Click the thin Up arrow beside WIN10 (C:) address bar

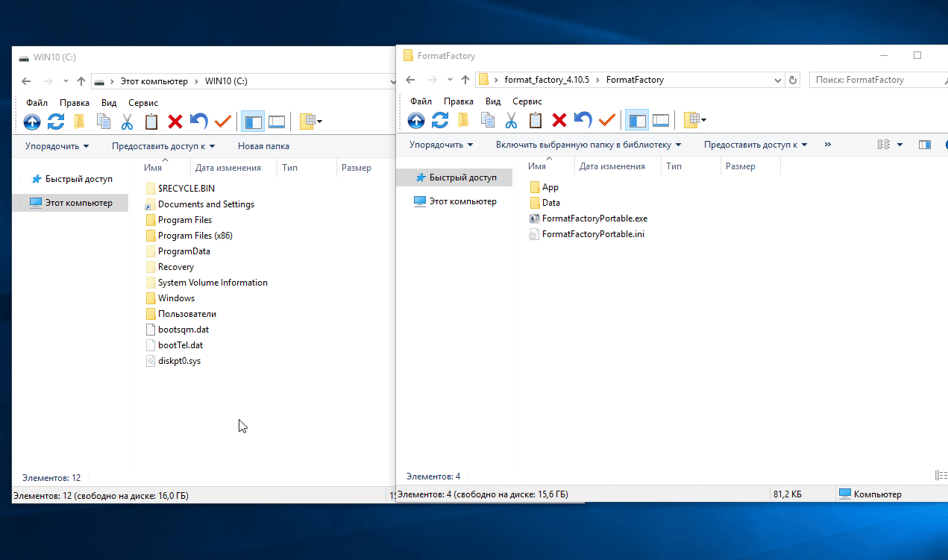[x=81, y=81]
